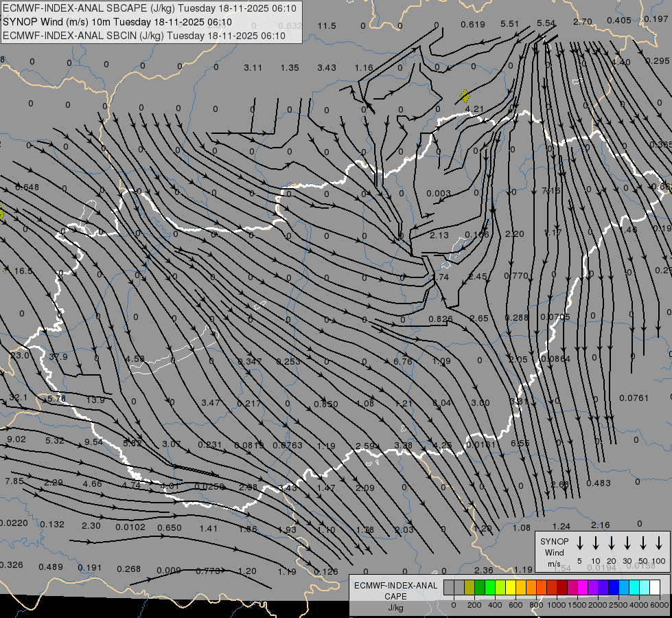Click the map value 5.51
Viewport: 672px width, 618px height.
(509, 24)
